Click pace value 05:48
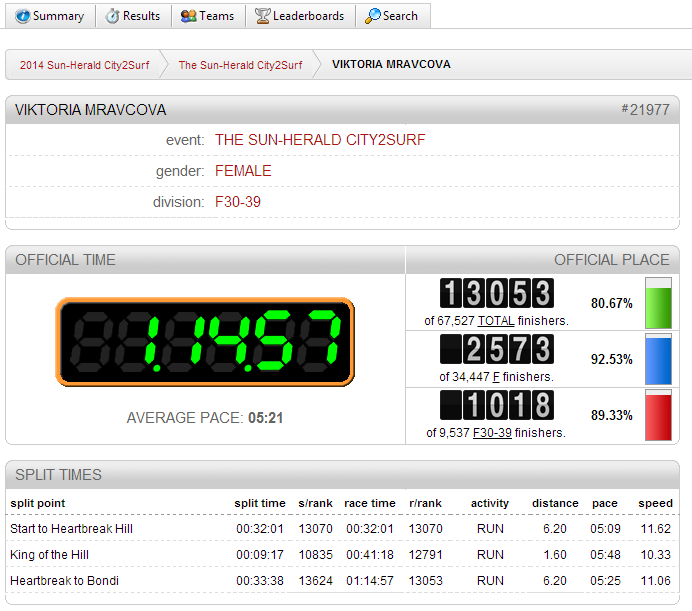Viewport: 692px width, 611px height. (605, 555)
